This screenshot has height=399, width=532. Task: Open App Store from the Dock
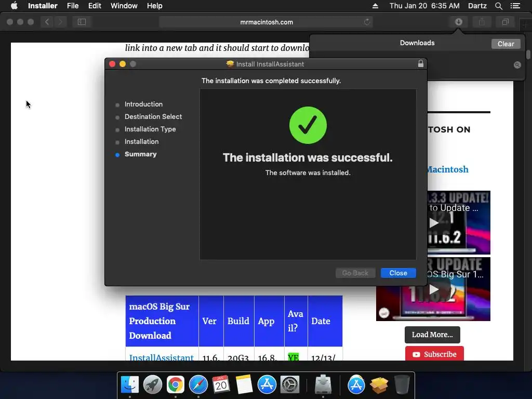coord(267,384)
